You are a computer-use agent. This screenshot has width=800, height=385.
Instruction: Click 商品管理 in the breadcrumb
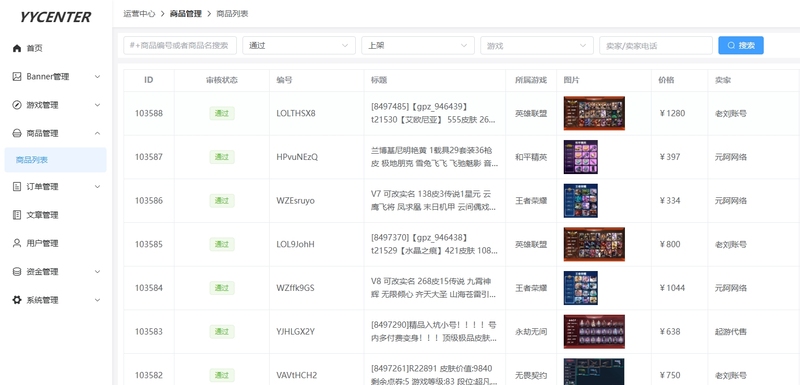[186, 14]
